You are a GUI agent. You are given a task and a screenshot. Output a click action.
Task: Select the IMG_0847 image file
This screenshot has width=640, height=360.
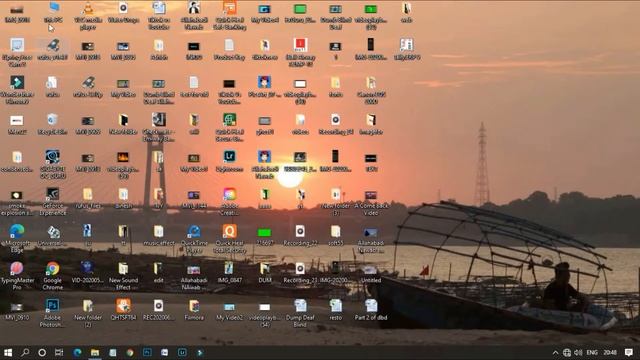pyautogui.click(x=229, y=272)
